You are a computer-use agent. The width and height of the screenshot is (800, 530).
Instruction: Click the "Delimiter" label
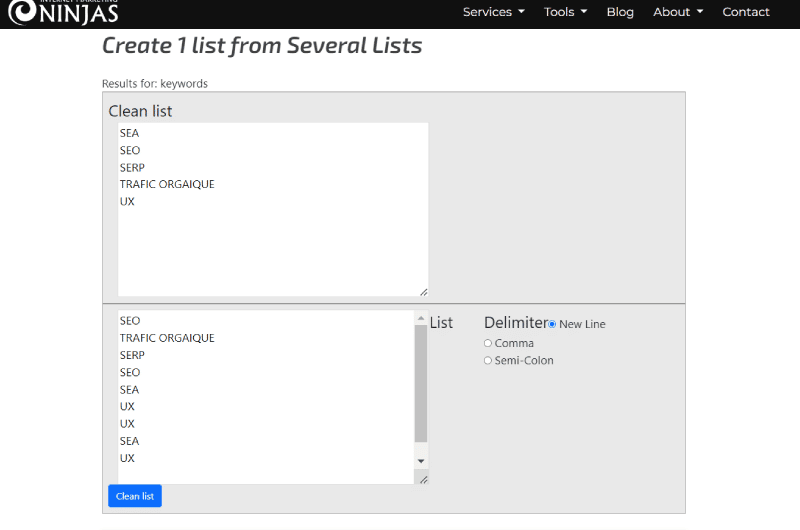[515, 323]
